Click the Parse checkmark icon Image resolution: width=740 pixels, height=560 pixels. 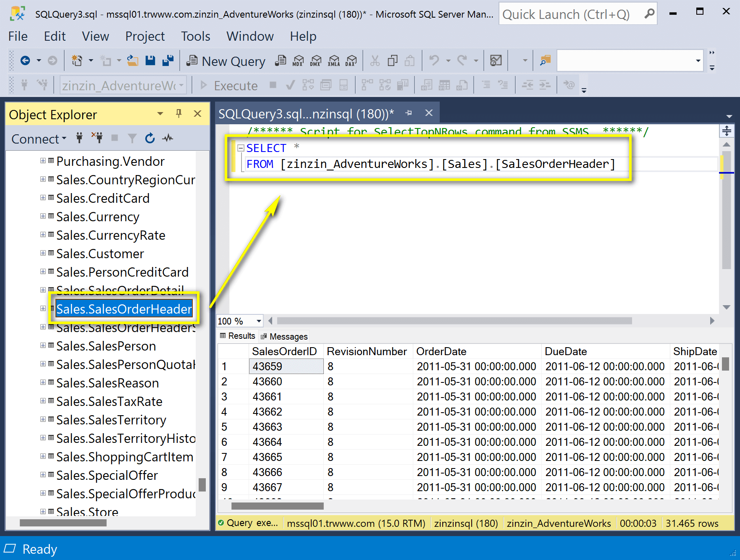290,86
